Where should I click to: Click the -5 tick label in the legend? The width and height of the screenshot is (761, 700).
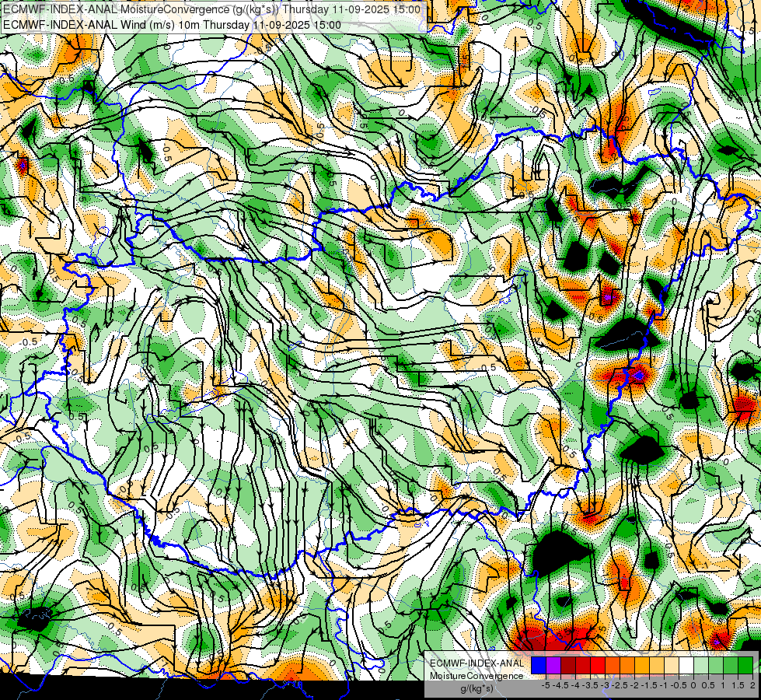click(x=546, y=685)
